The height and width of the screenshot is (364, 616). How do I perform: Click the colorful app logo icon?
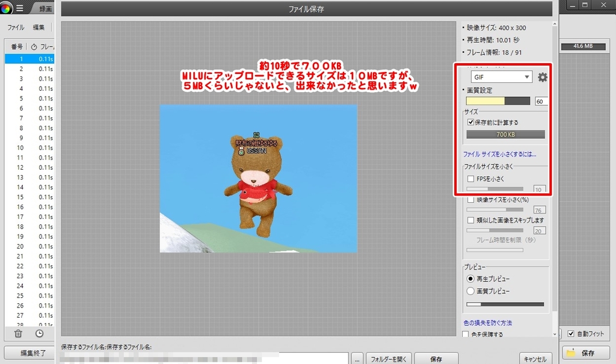6,8
